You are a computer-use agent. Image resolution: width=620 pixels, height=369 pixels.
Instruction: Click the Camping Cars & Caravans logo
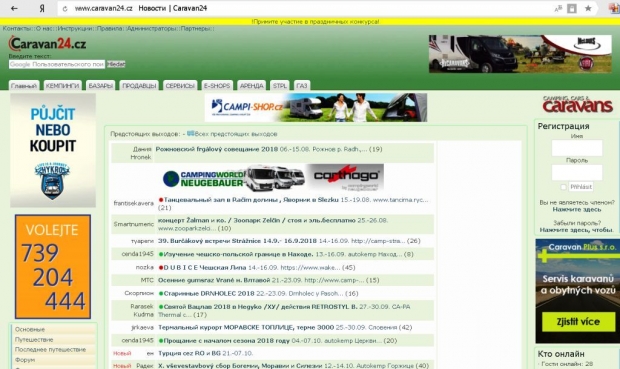[x=578, y=104]
